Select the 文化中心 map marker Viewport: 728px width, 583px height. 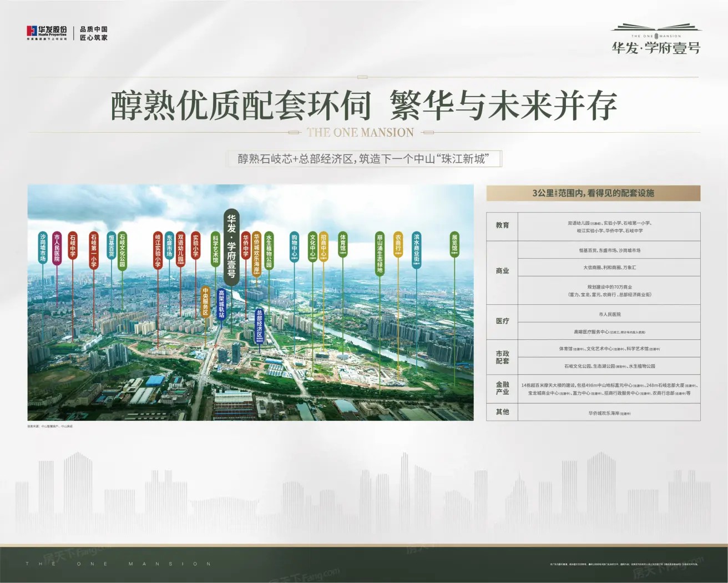pyautogui.click(x=312, y=247)
